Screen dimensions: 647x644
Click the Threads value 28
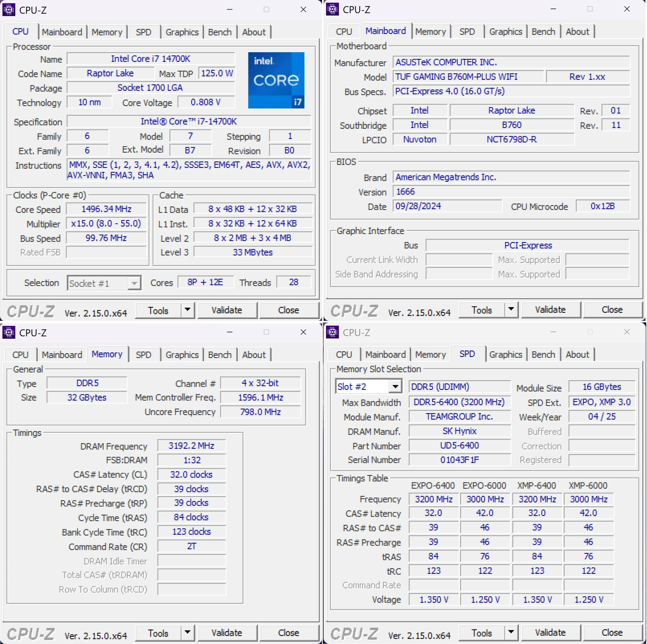click(x=294, y=282)
